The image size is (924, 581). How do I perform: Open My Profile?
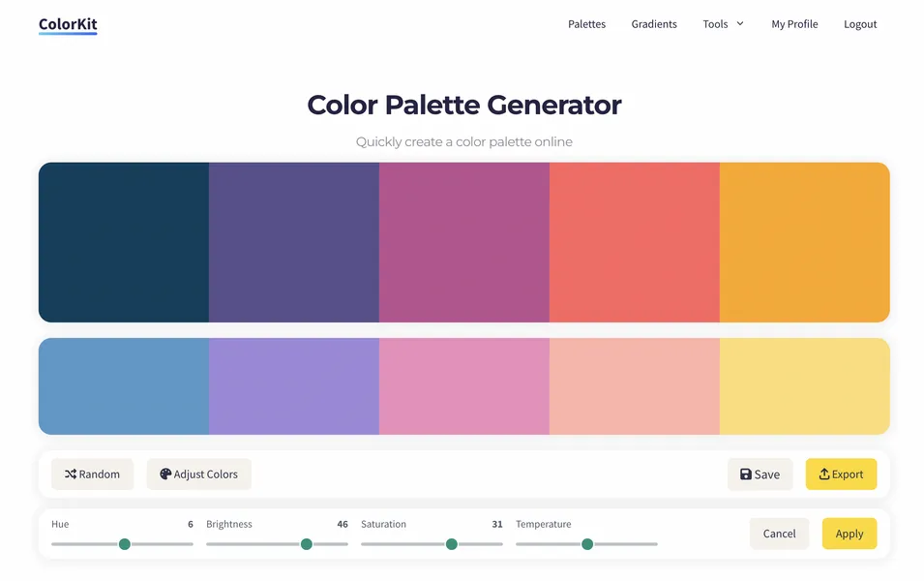794,23
